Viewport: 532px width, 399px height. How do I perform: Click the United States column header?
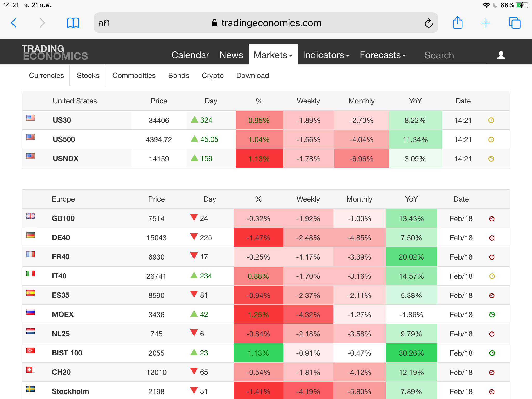pos(75,101)
